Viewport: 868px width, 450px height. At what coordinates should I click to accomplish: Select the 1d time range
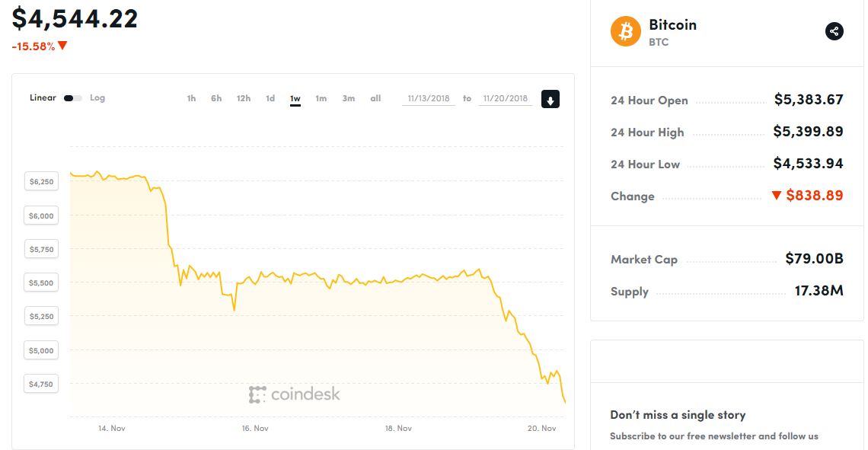[270, 98]
